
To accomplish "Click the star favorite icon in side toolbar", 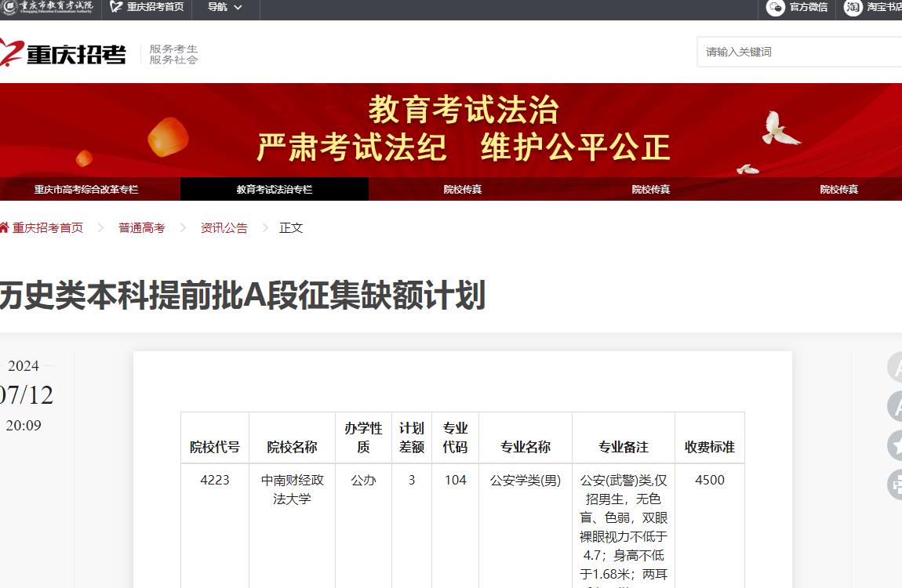I will click(896, 445).
